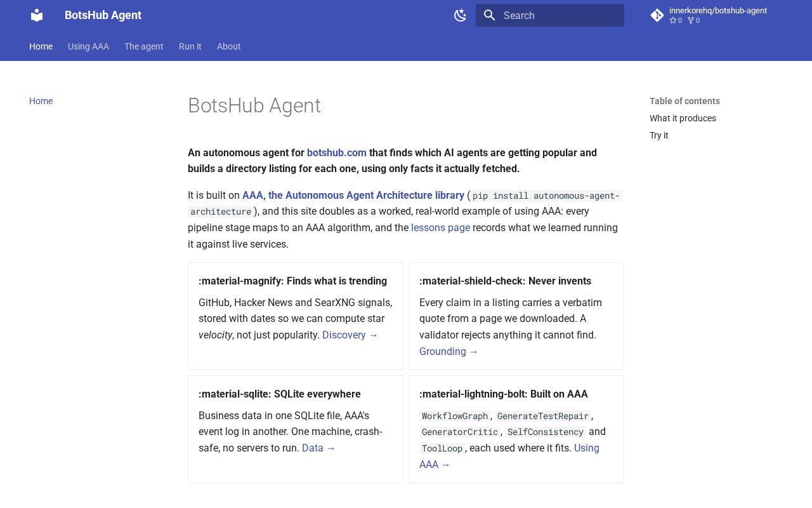Open the Run it tab

coord(190,46)
